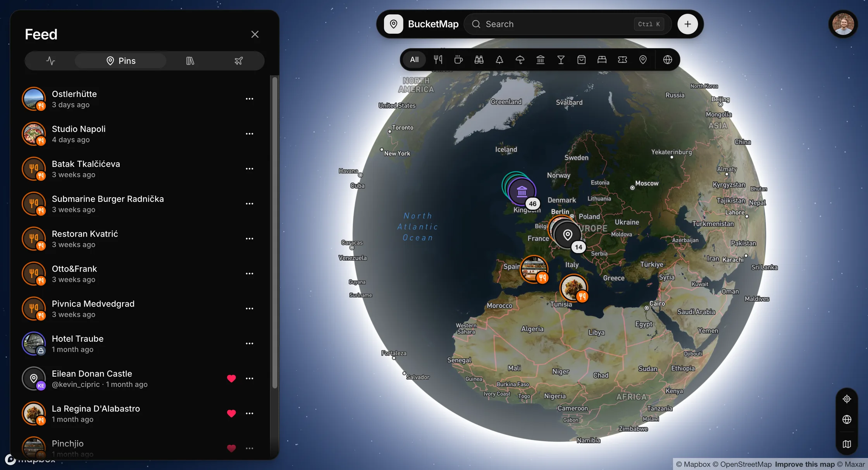Screen dimensions: 868x470
Task: Toggle heart on La Regina D'Alabastro
Action: [231, 413]
